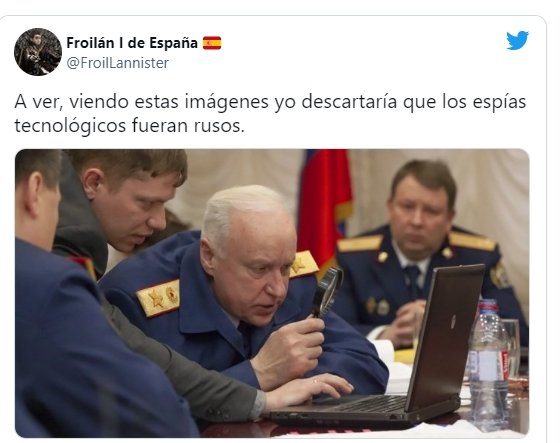The width and height of the screenshot is (560, 443).
Task: Click the laptop screen lid in the photo
Action: coord(445,336)
